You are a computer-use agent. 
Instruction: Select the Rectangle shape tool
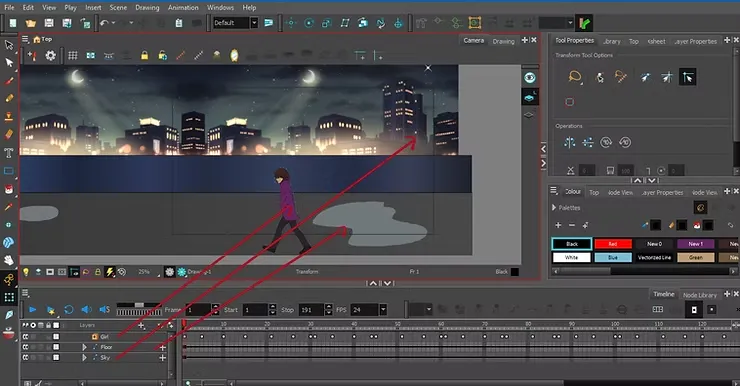click(9, 171)
